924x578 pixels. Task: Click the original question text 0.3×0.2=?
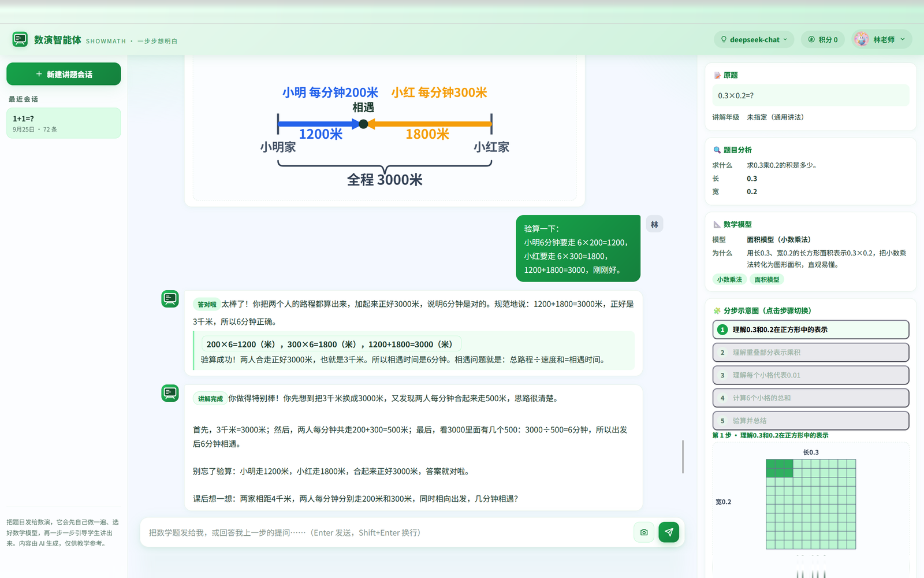click(736, 95)
